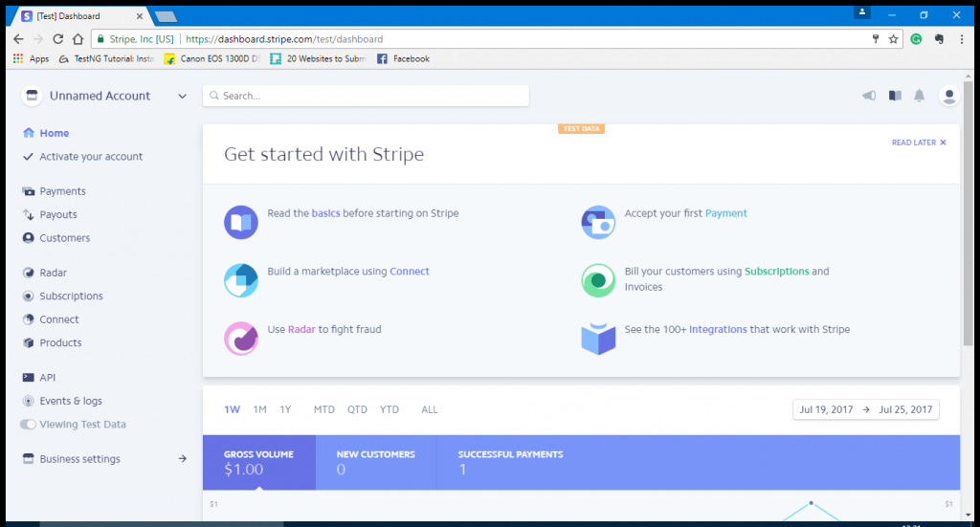The width and height of the screenshot is (980, 527).
Task: Select the New Customers metric tab
Action: coord(375,463)
